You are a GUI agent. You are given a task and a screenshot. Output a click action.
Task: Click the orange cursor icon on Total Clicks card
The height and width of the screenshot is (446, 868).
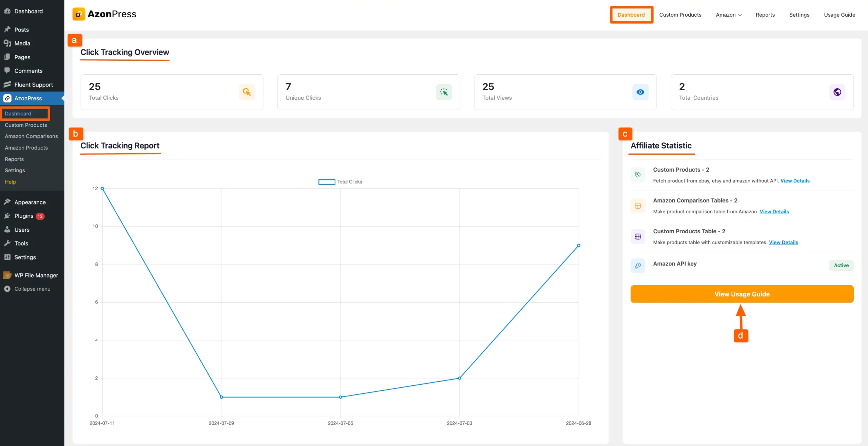[247, 92]
